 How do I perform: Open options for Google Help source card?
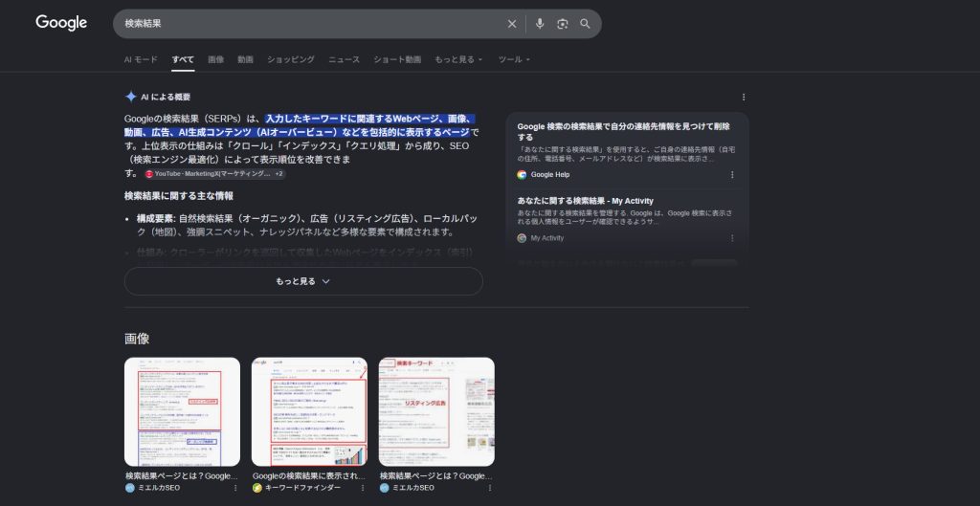[732, 175]
